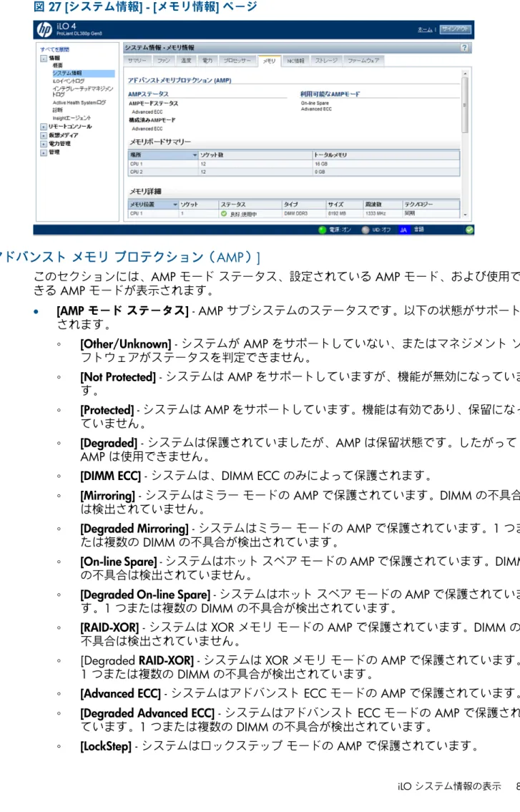Viewport: 520px width, 812px height.
Task: Click the タイプ column header
Action: pyautogui.click(x=304, y=205)
